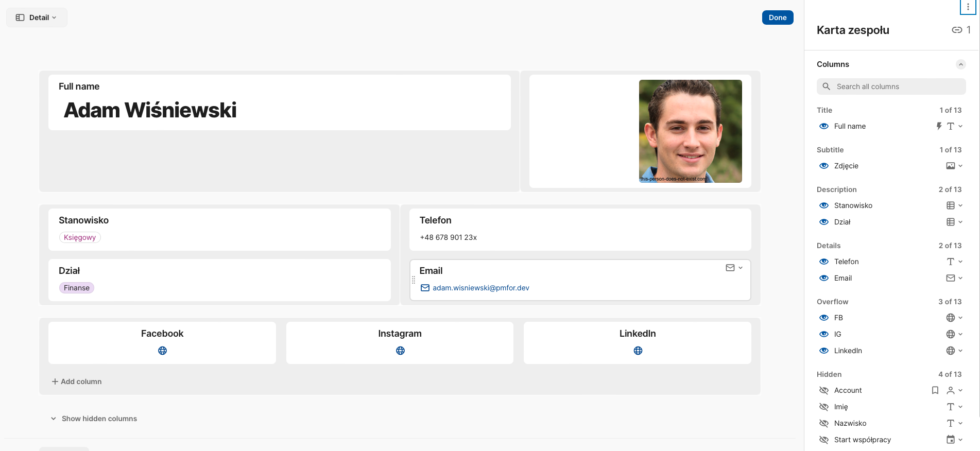Click the lightning icon on Full name row
This screenshot has width=980, height=451.
(x=939, y=126)
